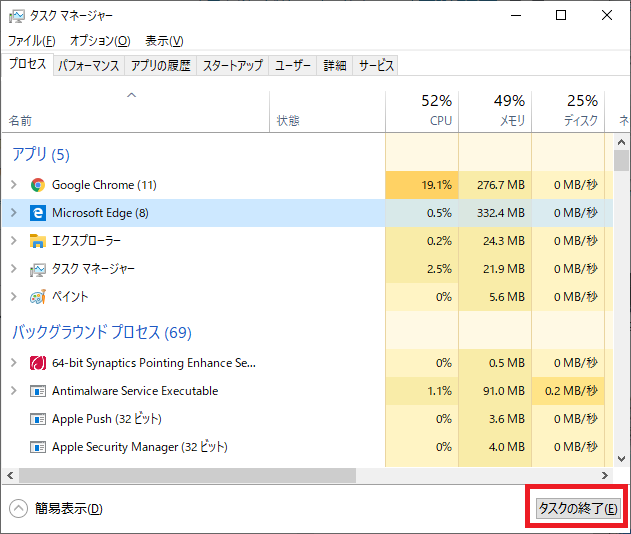Screen dimensions: 631x534
Task: Sort by the CPU column header
Action: [x=422, y=111]
